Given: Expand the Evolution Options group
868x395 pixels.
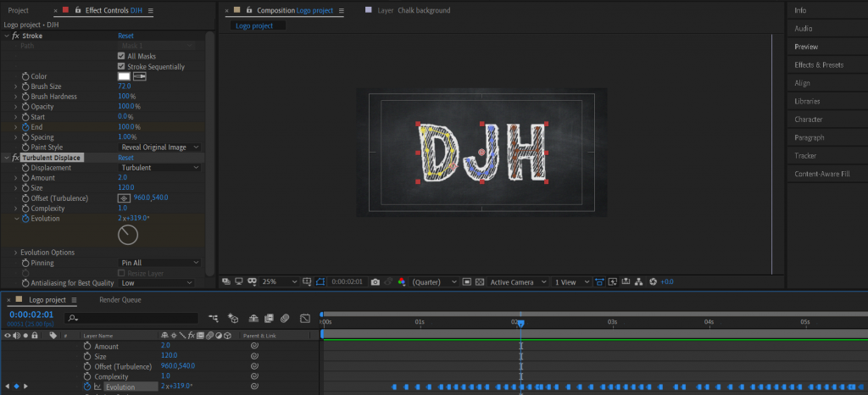Looking at the screenshot, I should pyautogui.click(x=15, y=253).
